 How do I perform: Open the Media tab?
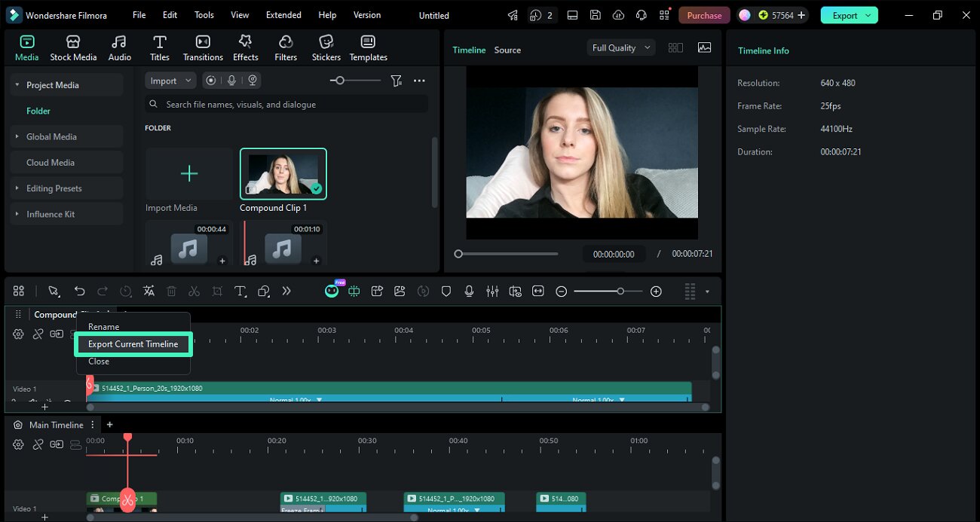pos(26,48)
